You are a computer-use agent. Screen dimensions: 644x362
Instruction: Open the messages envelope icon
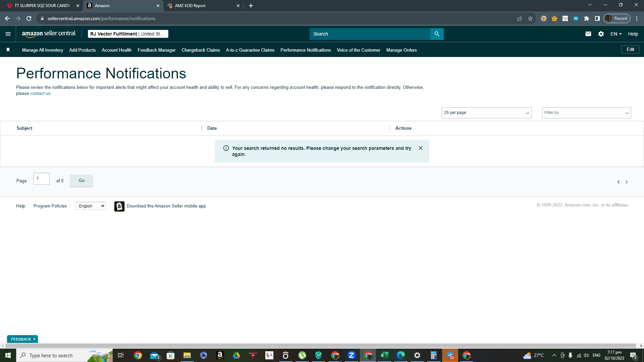point(588,34)
